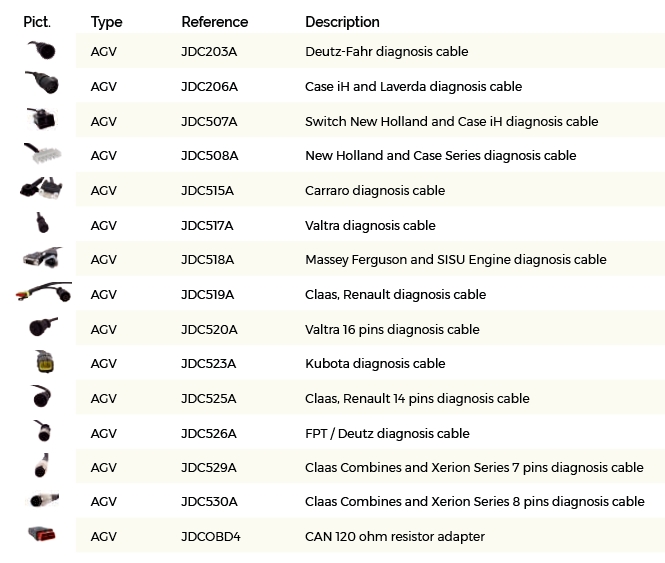The image size is (665, 563).
Task: Click the Carraro diagnosis cable image
Action: pyautogui.click(x=41, y=188)
